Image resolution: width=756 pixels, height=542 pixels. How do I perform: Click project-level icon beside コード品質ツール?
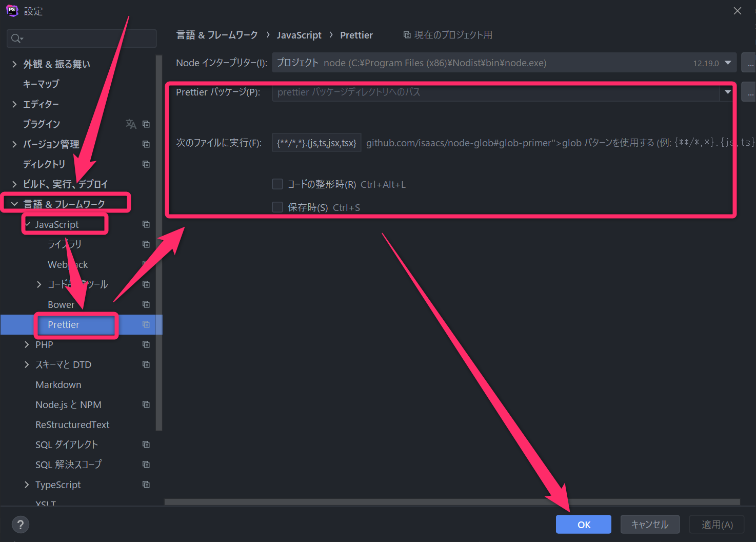146,284
